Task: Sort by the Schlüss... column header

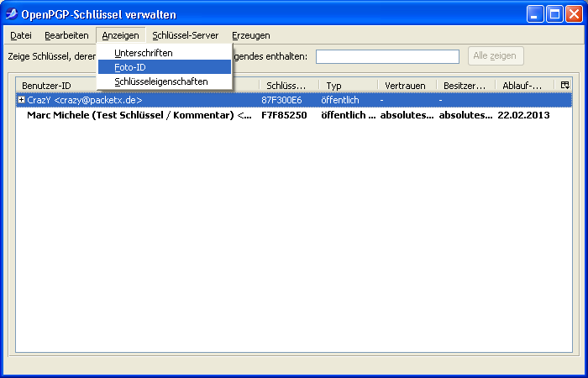Action: point(289,86)
